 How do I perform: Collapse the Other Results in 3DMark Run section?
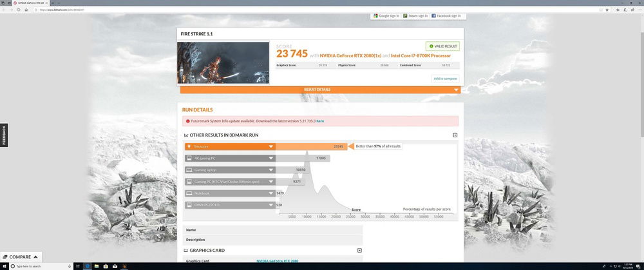coord(455,135)
